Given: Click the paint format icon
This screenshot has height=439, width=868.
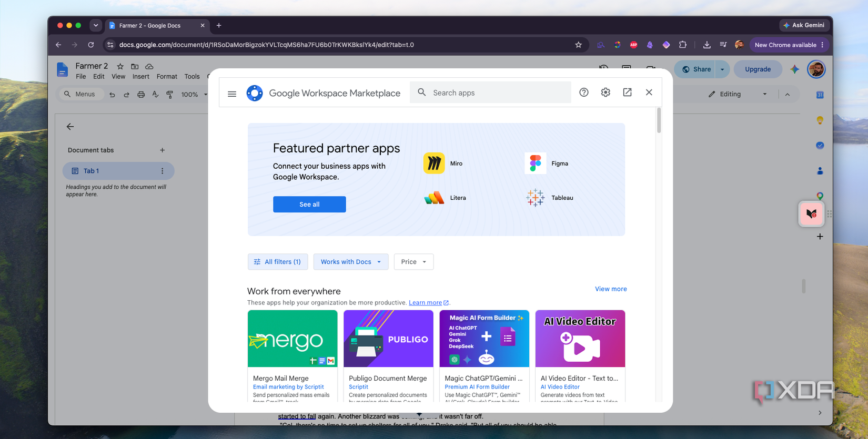Looking at the screenshot, I should tap(169, 95).
